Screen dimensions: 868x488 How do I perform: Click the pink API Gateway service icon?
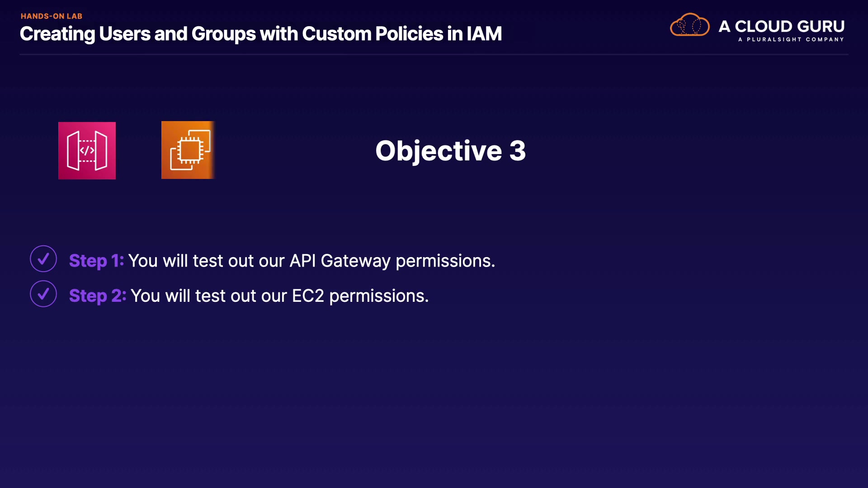(x=87, y=150)
